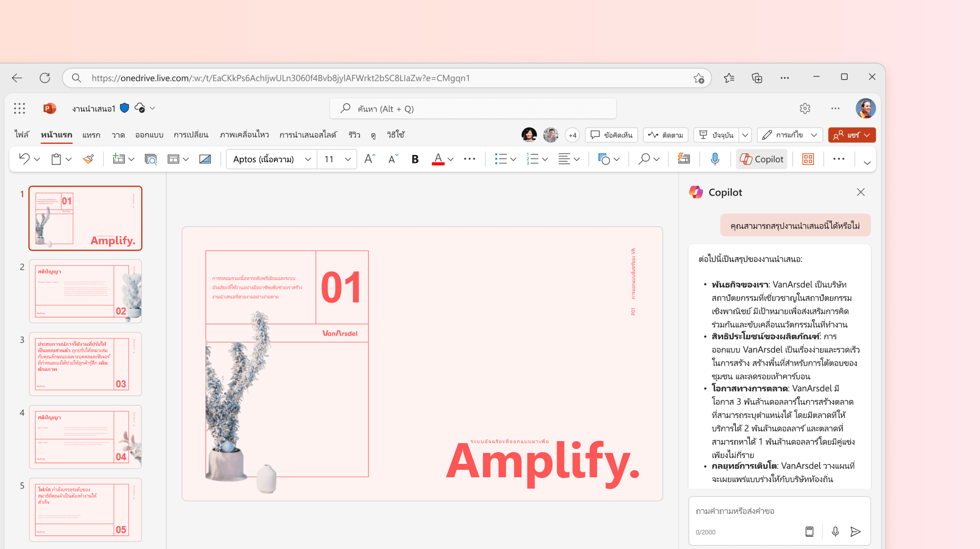The height and width of the screenshot is (549, 980).
Task: Reload the browser page
Action: [45, 78]
